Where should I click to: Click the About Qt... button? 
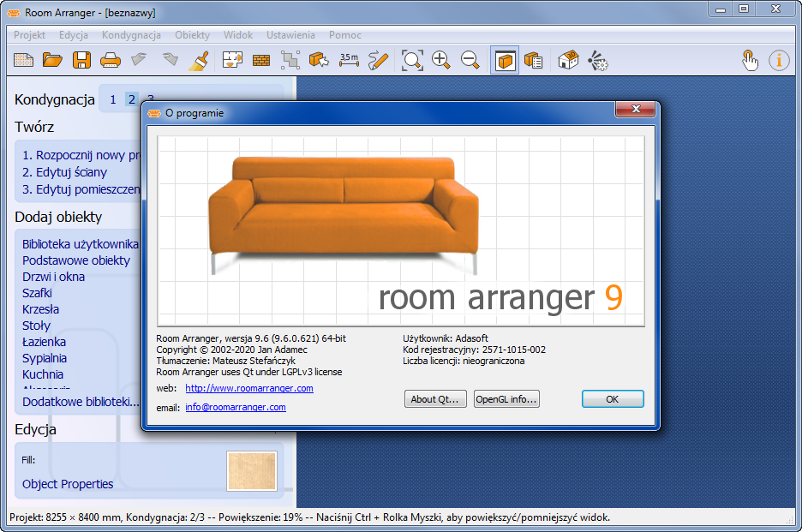pyautogui.click(x=435, y=399)
